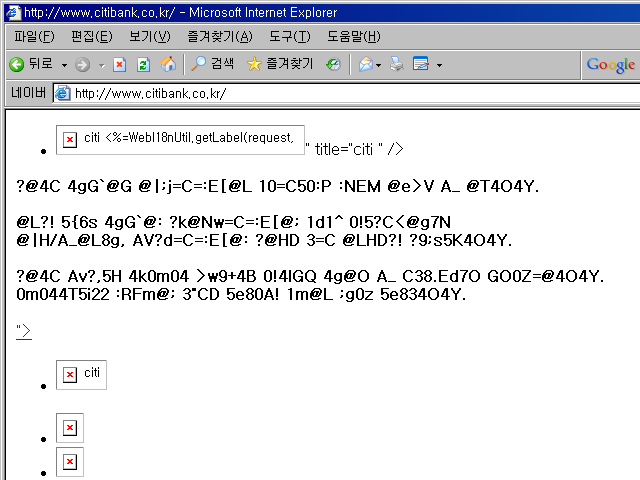Image resolution: width=640 pixels, height=480 pixels.
Task: Open the 도구(T) menu
Action: (290, 37)
